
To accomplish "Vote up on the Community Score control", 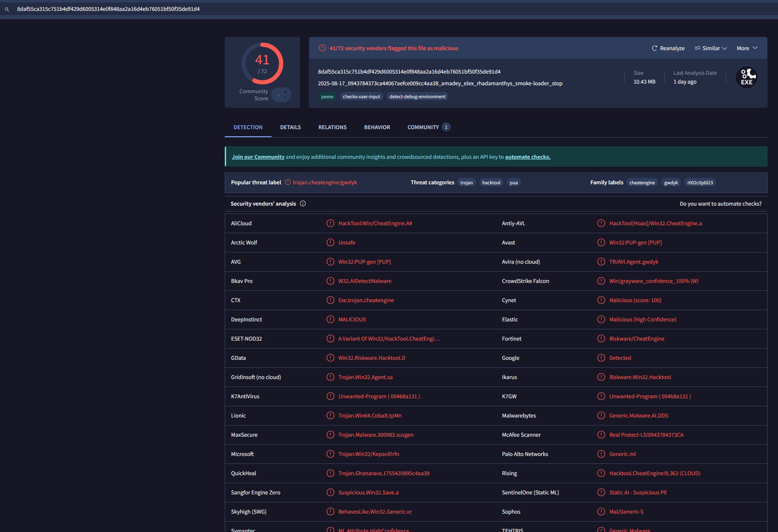I will 285,92.
